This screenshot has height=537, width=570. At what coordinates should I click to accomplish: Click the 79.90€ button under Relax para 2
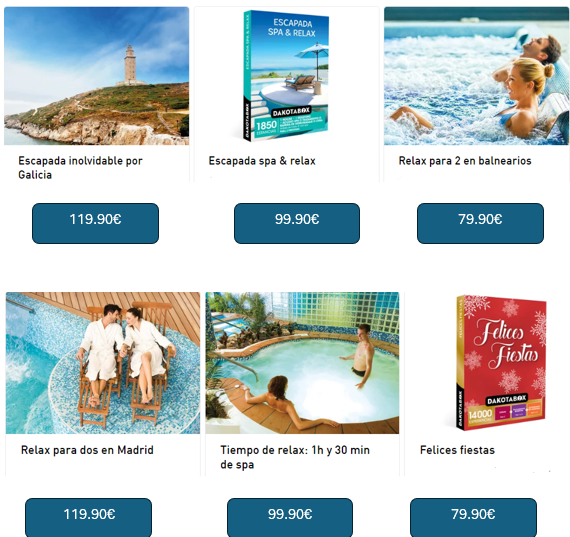click(x=480, y=223)
